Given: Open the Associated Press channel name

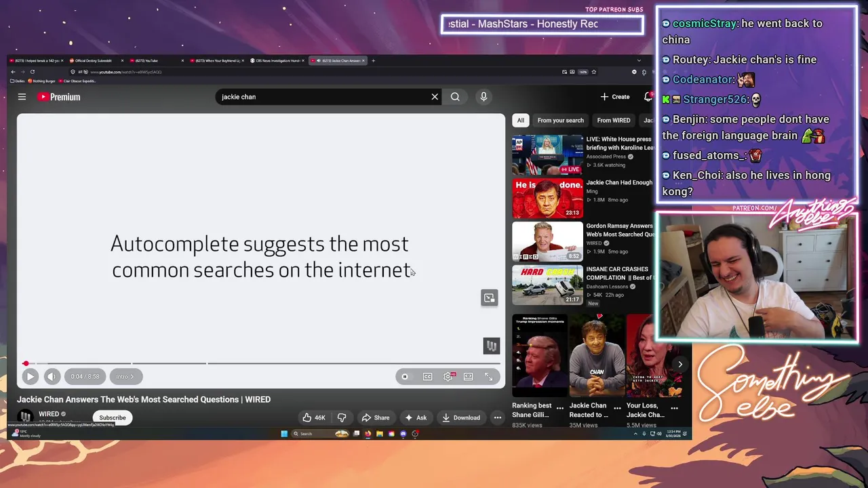Looking at the screenshot, I should click(x=606, y=157).
